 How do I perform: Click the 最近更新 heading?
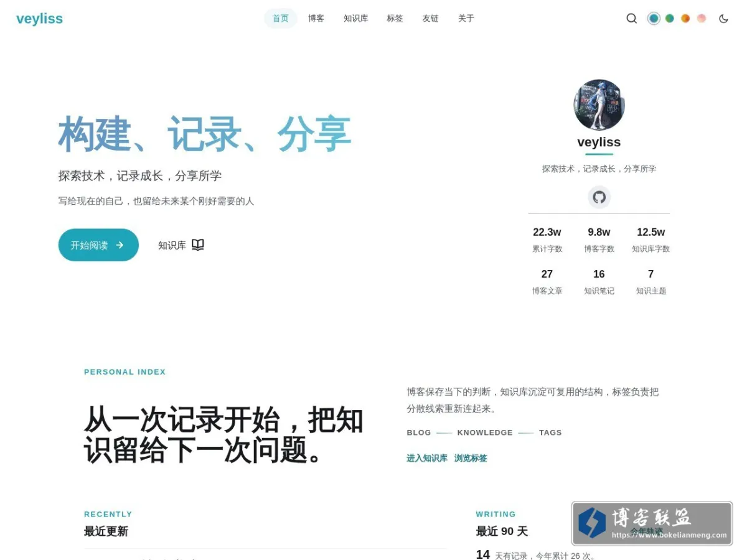coord(106,531)
